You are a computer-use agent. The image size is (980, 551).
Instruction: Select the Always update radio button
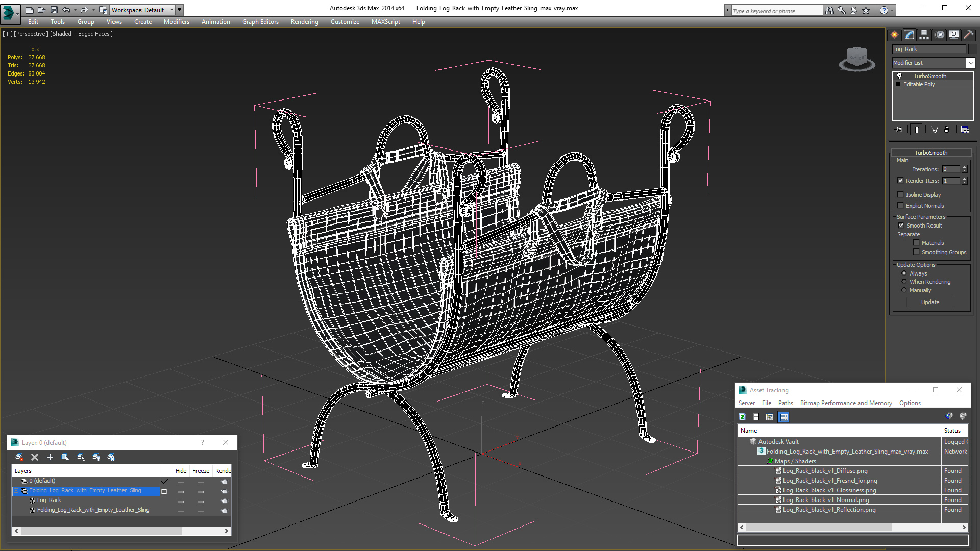904,273
